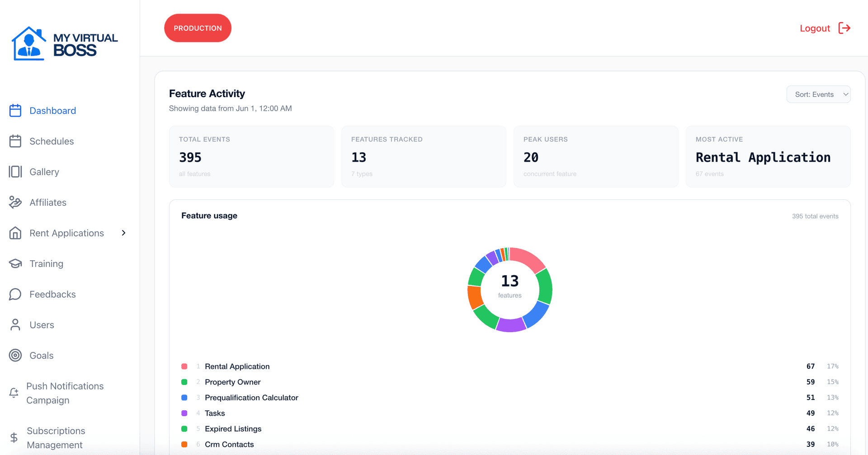This screenshot has width=868, height=455.
Task: Click the Prequalification Calculator legend label
Action: click(251, 398)
